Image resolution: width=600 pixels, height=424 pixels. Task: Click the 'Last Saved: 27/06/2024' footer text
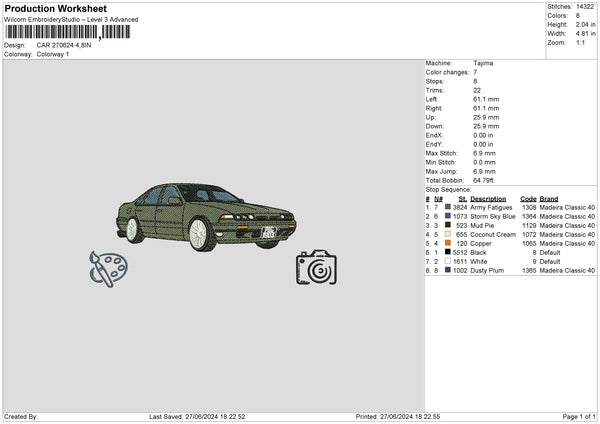(197, 416)
